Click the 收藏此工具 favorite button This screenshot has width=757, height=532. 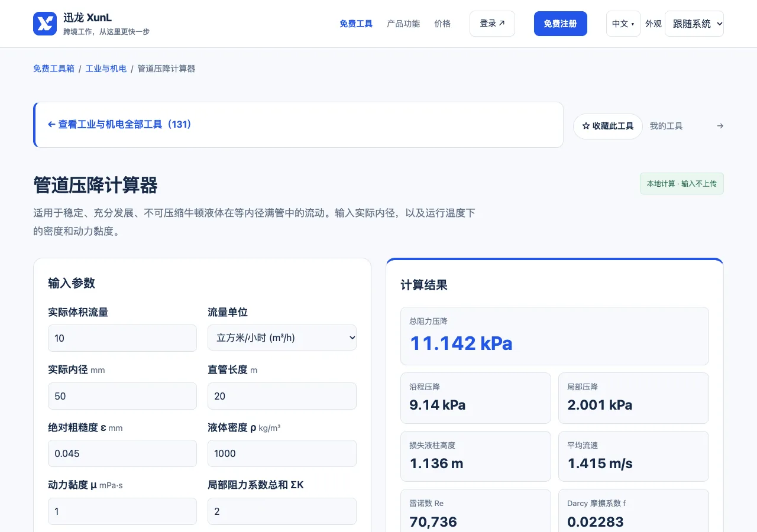pyautogui.click(x=608, y=126)
